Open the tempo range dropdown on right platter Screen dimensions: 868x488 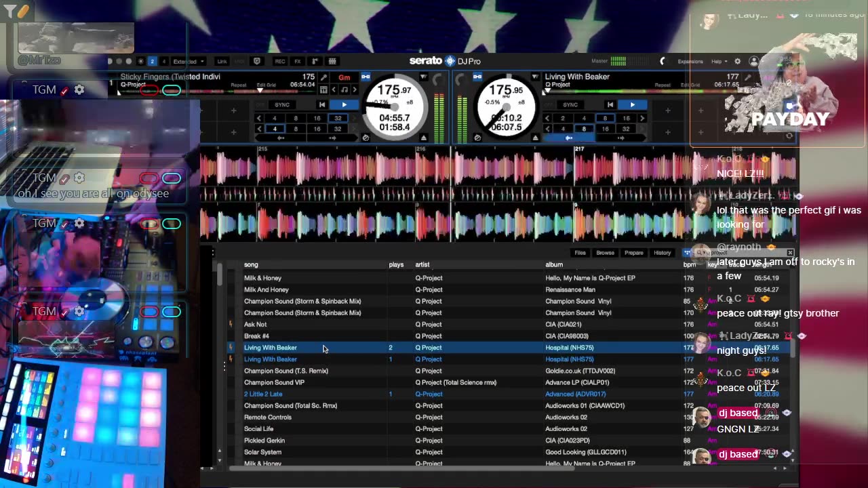[x=536, y=77]
